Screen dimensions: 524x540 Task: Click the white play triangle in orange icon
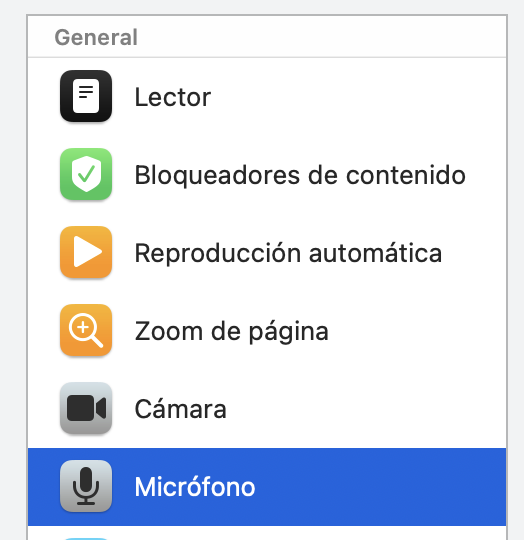(x=87, y=252)
